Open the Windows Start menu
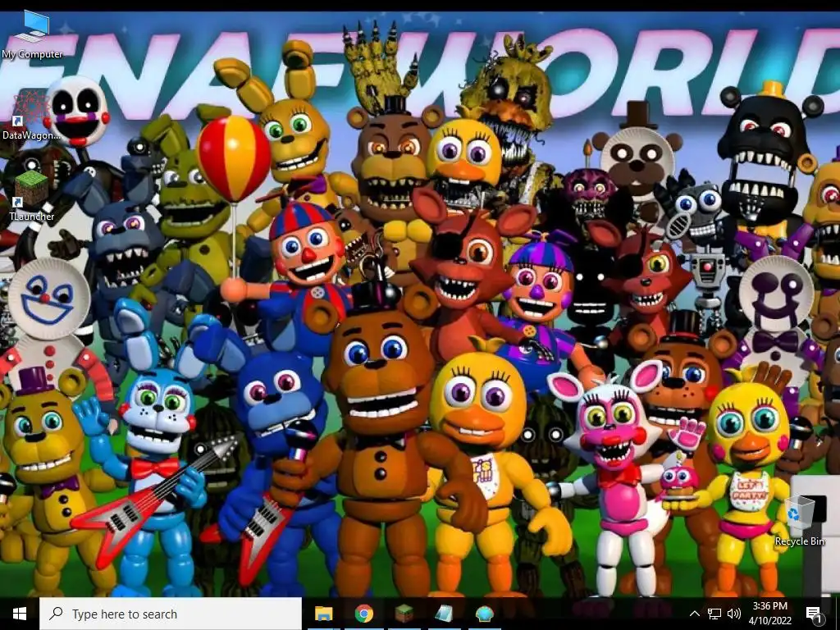Screen dimensions: 840x630 tap(20, 614)
